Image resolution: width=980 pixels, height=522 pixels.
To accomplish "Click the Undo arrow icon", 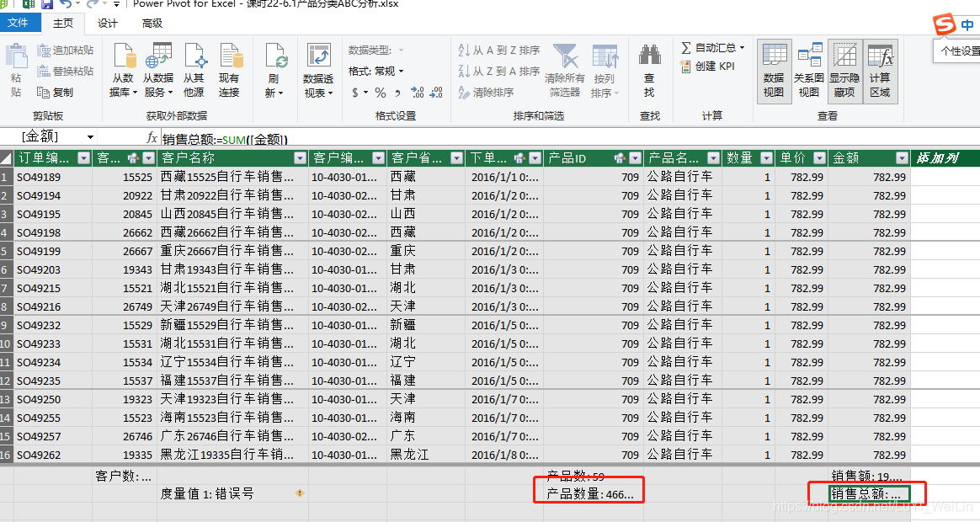I will click(x=66, y=3).
